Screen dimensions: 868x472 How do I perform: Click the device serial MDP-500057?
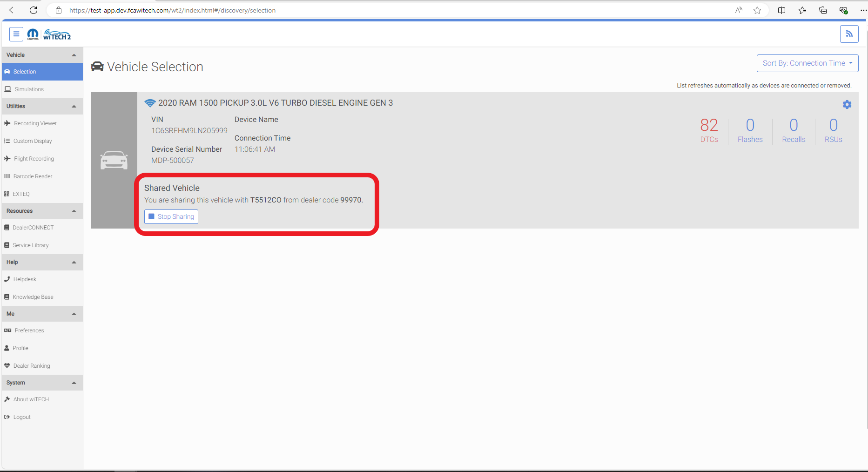(173, 161)
